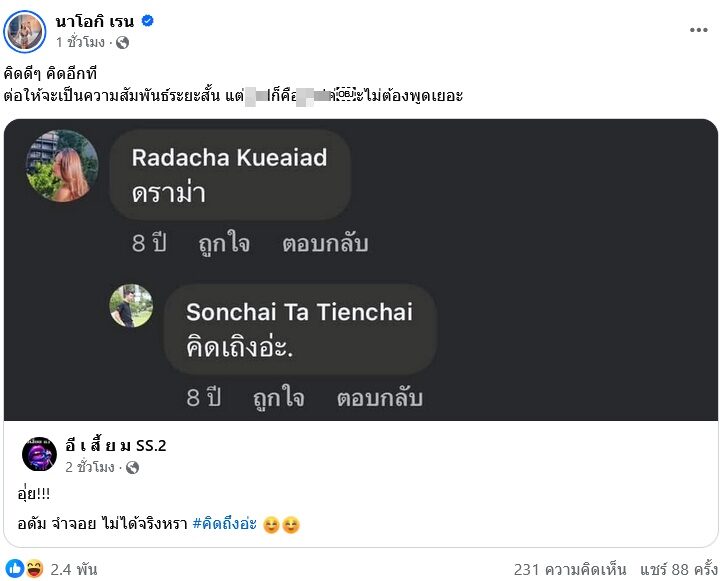Click Sonchai Ta Tienchai's profile photo
Image resolution: width=726 pixels, height=581 pixels.
click(x=131, y=306)
